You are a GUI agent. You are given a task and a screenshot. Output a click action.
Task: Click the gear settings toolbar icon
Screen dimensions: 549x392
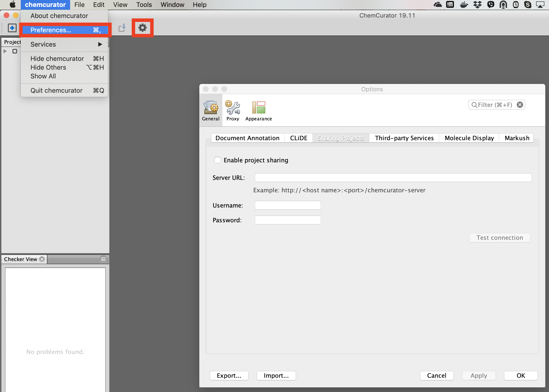[x=143, y=28]
